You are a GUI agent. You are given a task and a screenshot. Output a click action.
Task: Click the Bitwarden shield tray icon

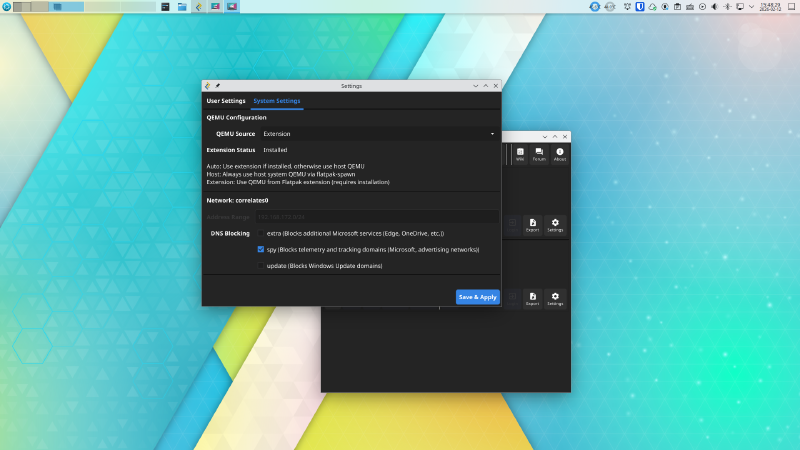point(640,7)
